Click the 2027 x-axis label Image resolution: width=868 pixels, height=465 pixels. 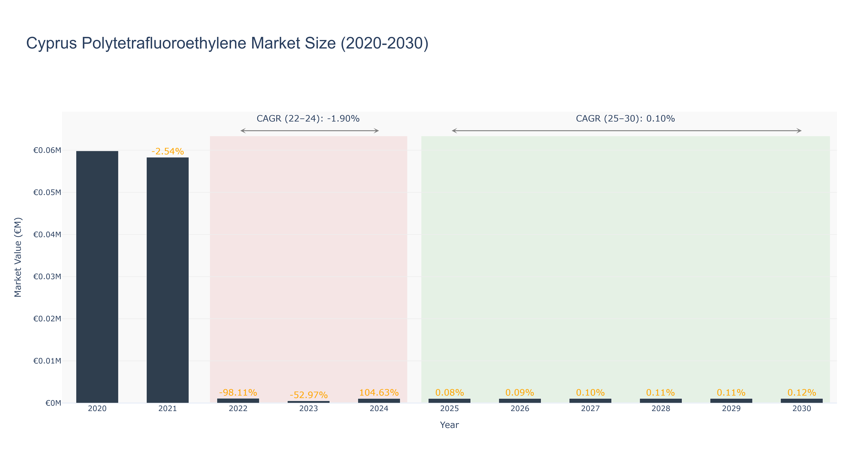pyautogui.click(x=590, y=409)
